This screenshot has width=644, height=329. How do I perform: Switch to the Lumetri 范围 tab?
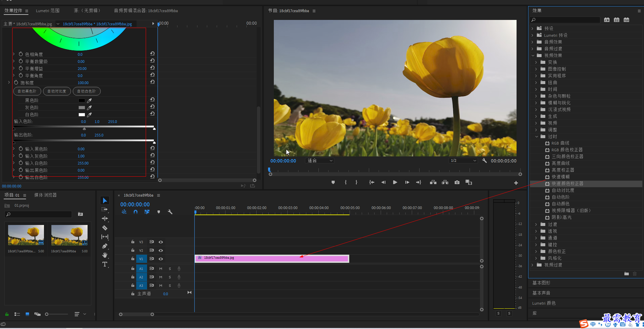click(x=48, y=11)
